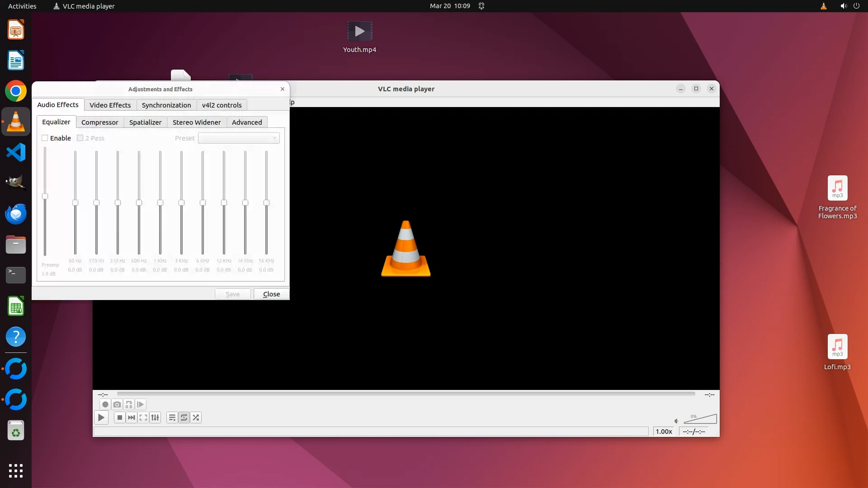Toggle the shuffle random icon
The width and height of the screenshot is (868, 488).
196,418
